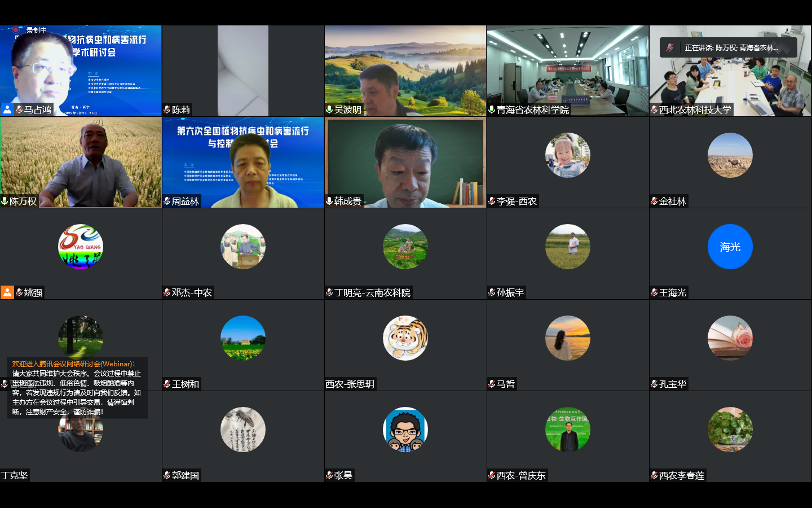Image resolution: width=812 pixels, height=508 pixels.
Task: Click the 周益林 name label
Action: point(186,201)
